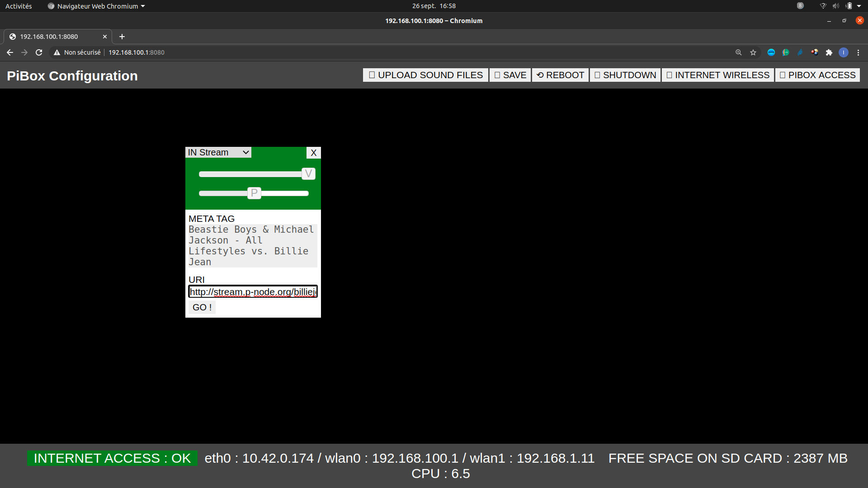This screenshot has height=488, width=868.
Task: Click the volume V slider handle
Action: click(x=308, y=174)
